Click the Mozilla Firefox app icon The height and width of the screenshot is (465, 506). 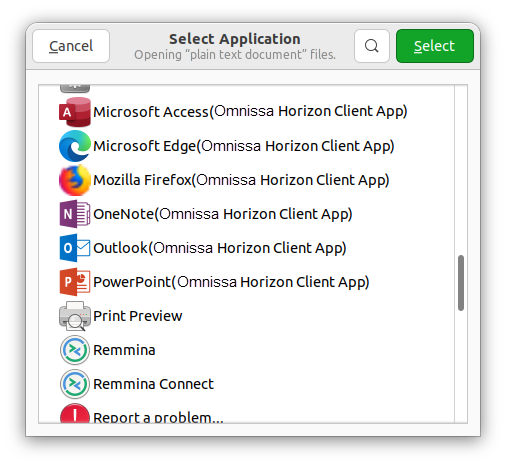point(75,180)
